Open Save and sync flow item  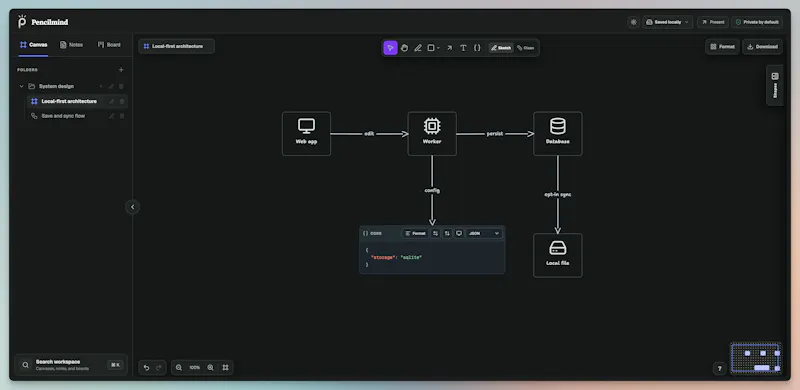point(63,116)
